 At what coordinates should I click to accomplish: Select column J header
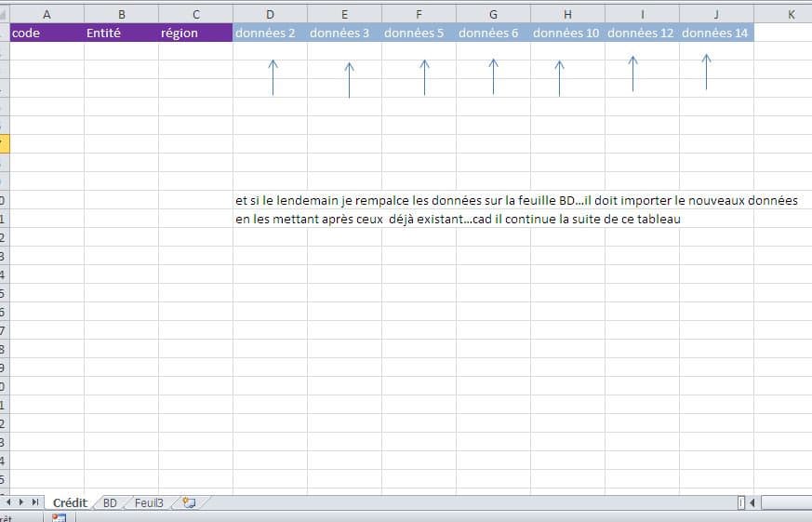pyautogui.click(x=716, y=15)
